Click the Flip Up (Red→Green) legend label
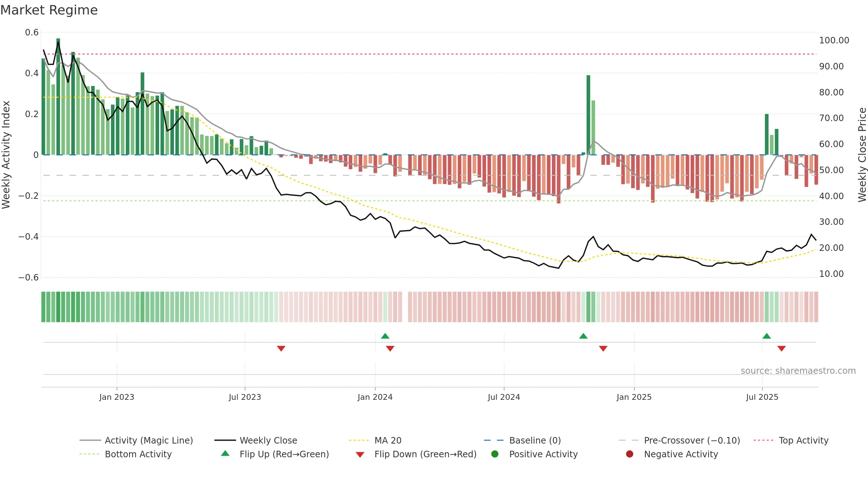Viewport: 868px width, 488px height. click(x=284, y=454)
